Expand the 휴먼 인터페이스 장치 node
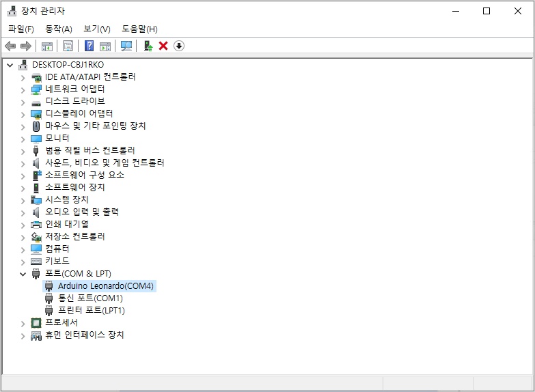Image resolution: width=535 pixels, height=392 pixels. (23, 336)
